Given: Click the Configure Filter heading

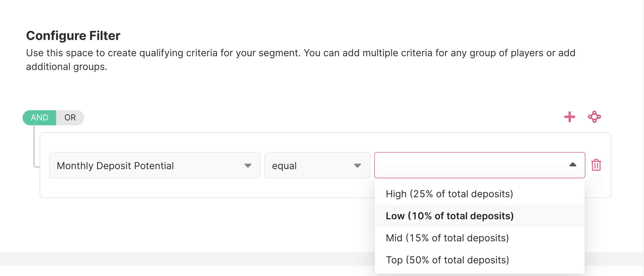Looking at the screenshot, I should point(73,36).
